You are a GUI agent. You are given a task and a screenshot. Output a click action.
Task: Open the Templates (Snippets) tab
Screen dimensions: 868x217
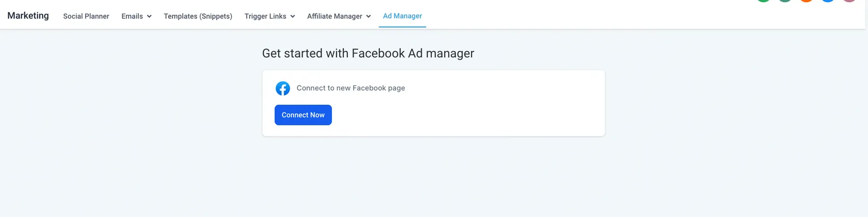tap(198, 16)
